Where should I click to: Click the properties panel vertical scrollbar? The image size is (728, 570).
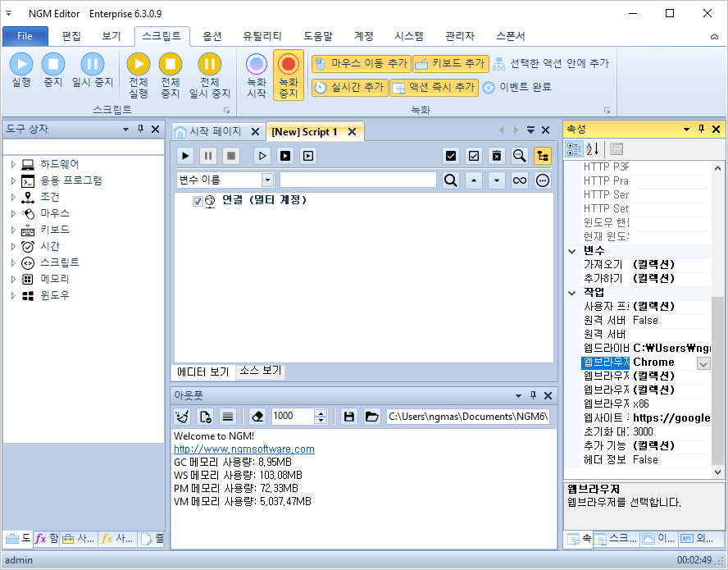click(717, 381)
